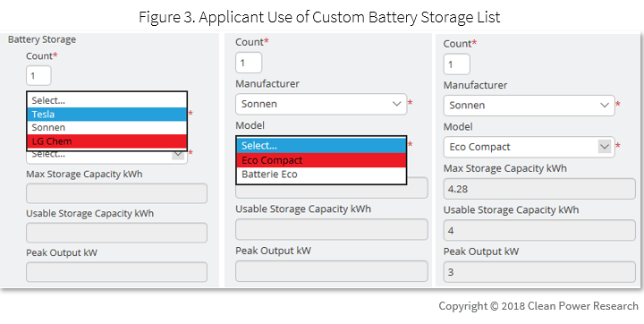The width and height of the screenshot is (644, 324).
Task: Open middle panel Manufacturer dropdown showing Sonnen
Action: coord(321,104)
